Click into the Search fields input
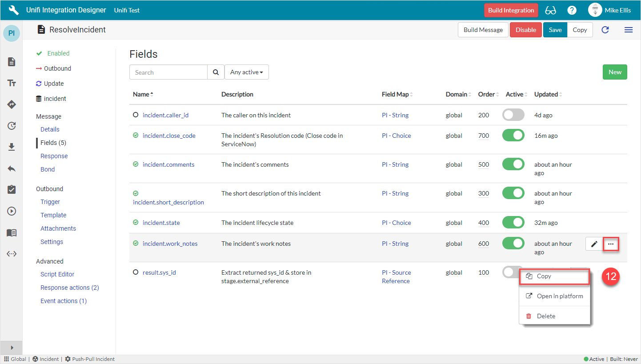The image size is (641, 364). point(168,72)
